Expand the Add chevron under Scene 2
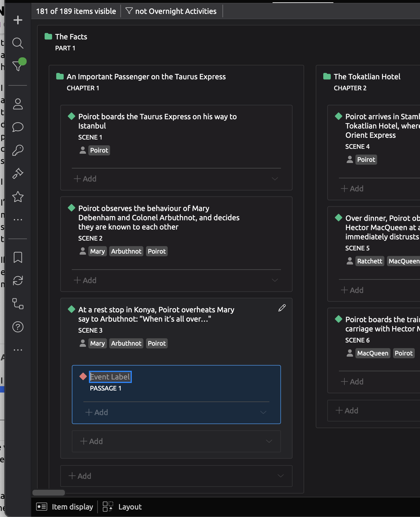This screenshot has height=517, width=420. (275, 280)
